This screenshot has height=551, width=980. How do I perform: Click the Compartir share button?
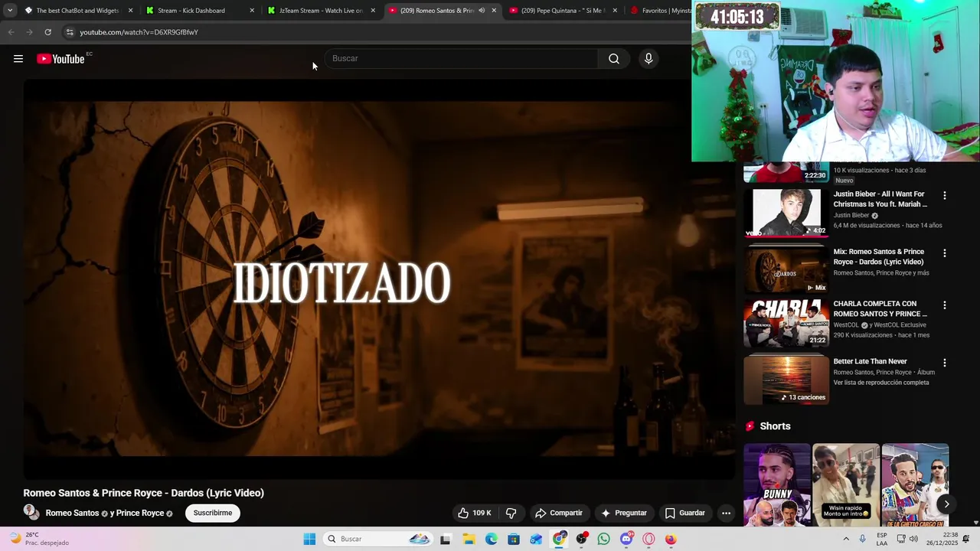559,513
